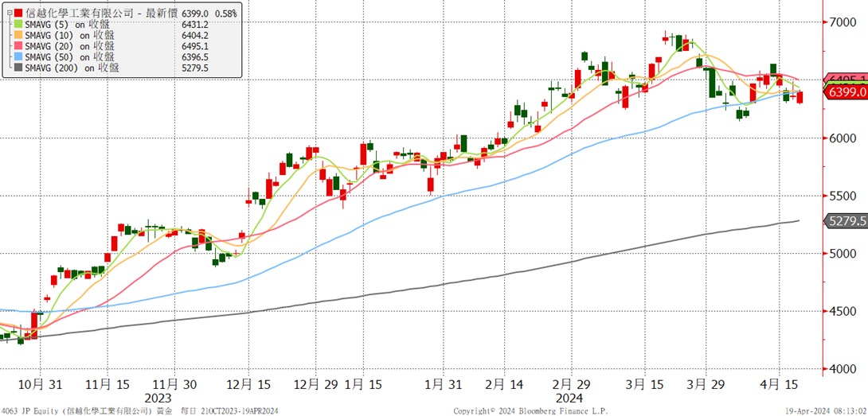Click the red swatch for 信越化學工業有限公司
The width and height of the screenshot is (868, 416).
[x=19, y=14]
